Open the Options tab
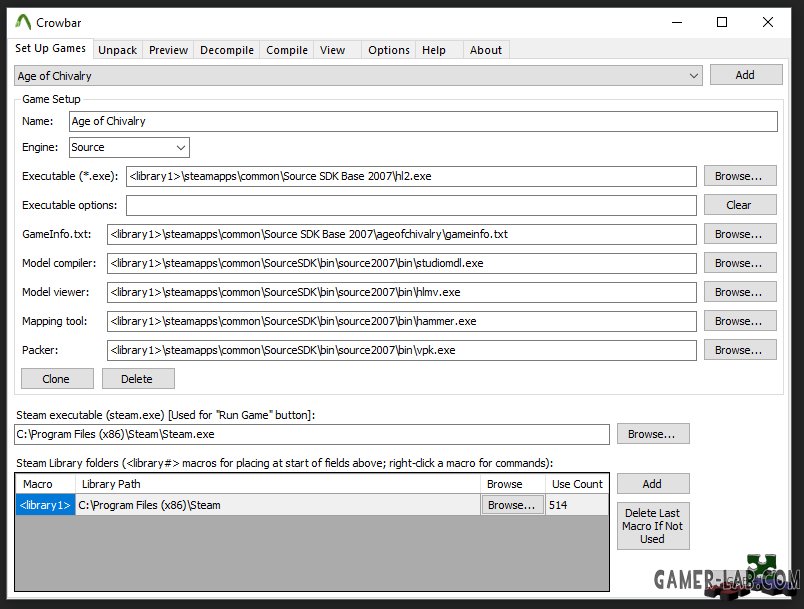The image size is (804, 609). click(x=389, y=50)
